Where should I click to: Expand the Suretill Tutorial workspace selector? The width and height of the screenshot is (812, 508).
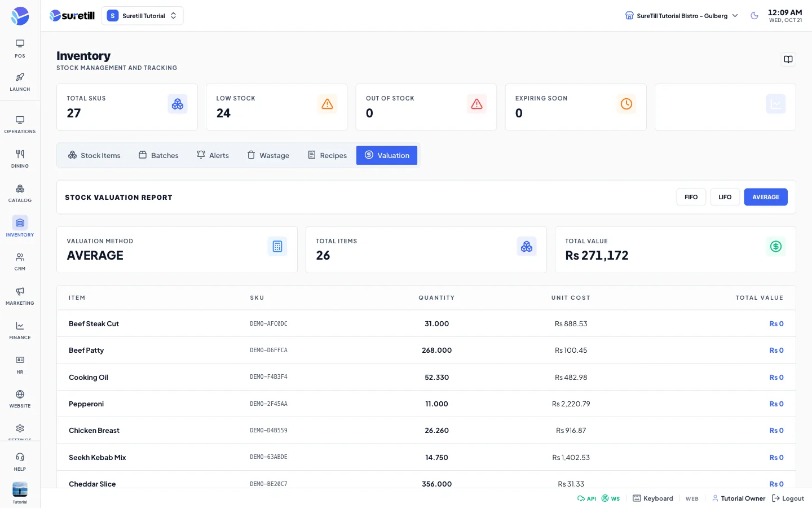point(142,16)
